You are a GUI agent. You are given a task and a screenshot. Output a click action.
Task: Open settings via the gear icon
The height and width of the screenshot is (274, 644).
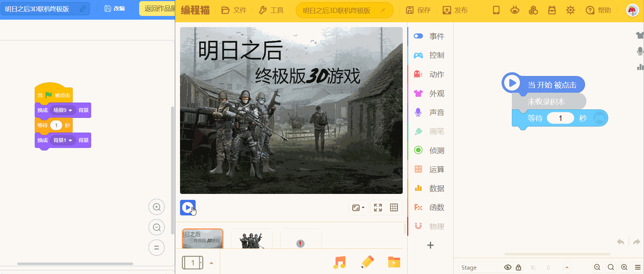pyautogui.click(x=571, y=10)
